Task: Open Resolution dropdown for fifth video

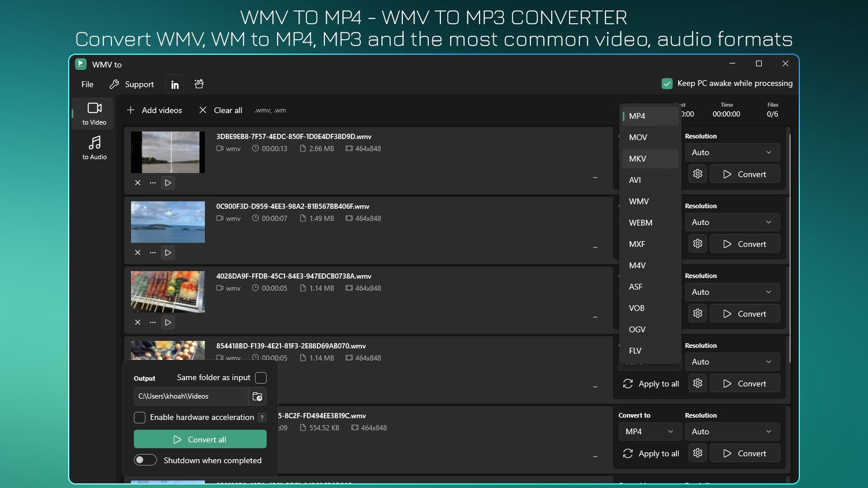Action: 732,431
